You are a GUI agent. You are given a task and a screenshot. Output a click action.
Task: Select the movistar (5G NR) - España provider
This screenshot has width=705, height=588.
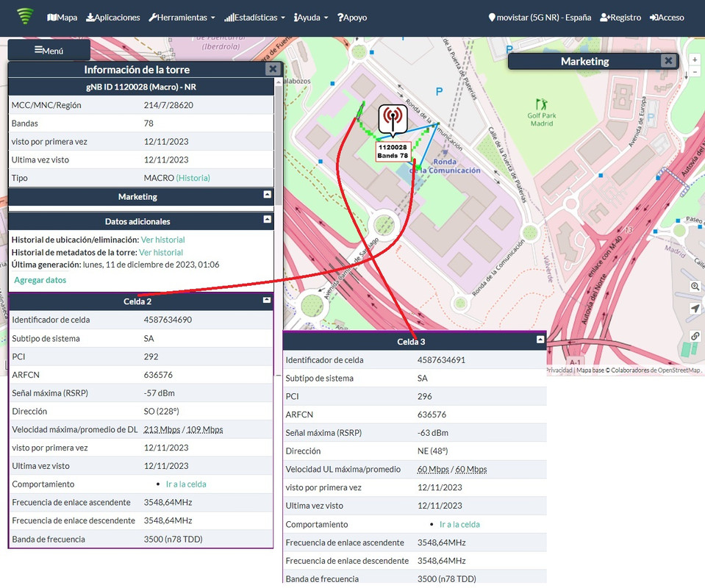(x=540, y=18)
